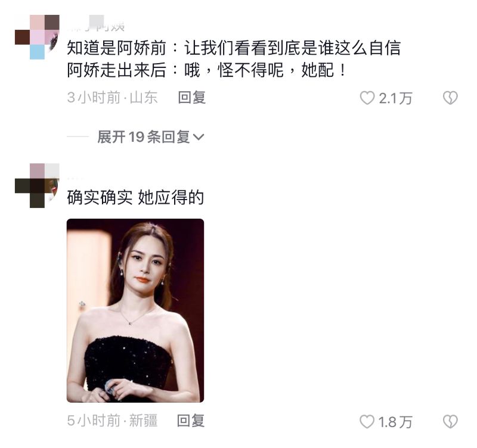477x448 pixels.
Task: Tap the 1.8万 like count
Action: coord(395,422)
